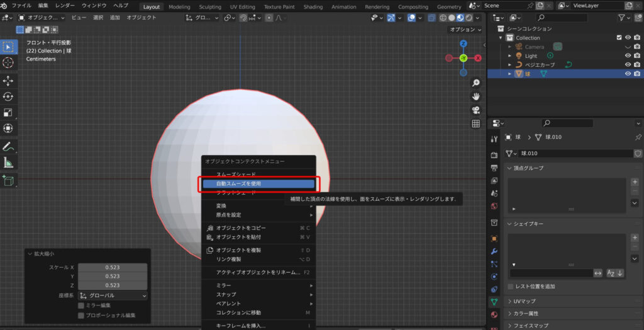This screenshot has width=644, height=330.
Task: Select the Scale tool in left toolbar
Action: (8, 113)
